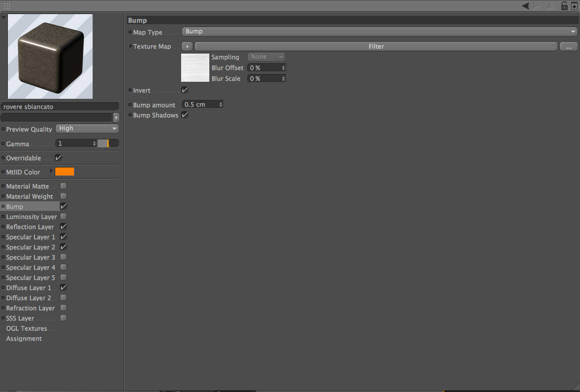Screen dimensions: 580x392
Task: Toggle the lock element icon
Action: (564, 6)
